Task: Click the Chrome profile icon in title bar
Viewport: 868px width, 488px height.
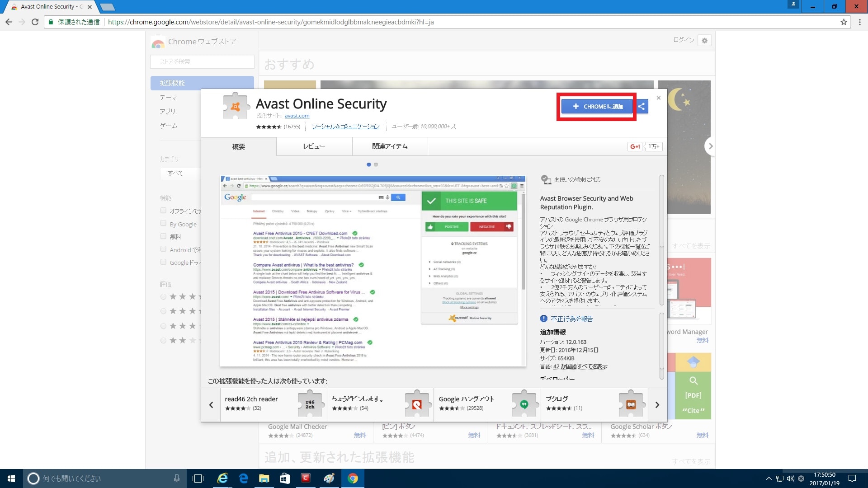Action: pos(793,5)
